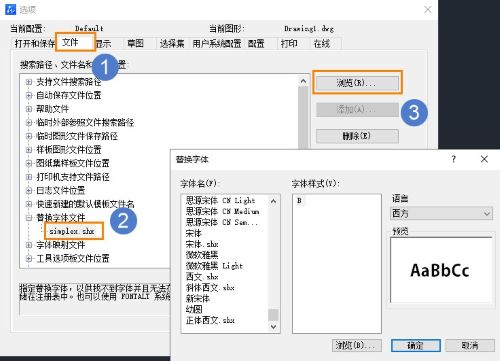Choose 宋体 from the font name list
The image size is (500, 361).
click(194, 233)
